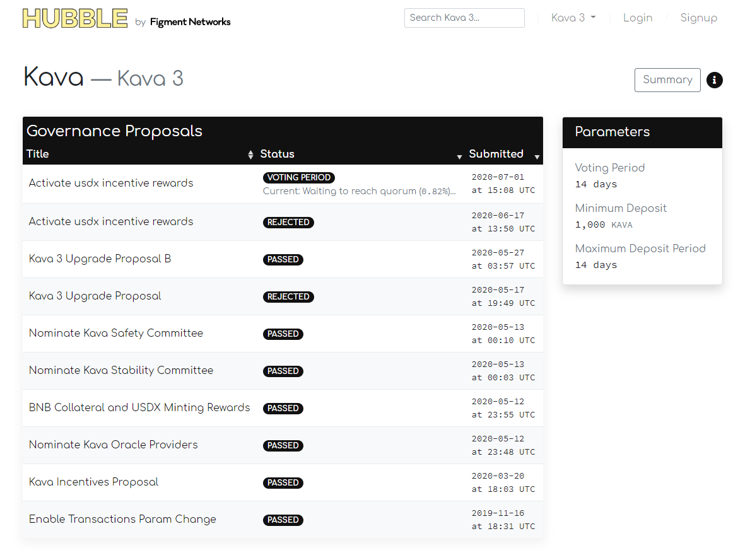The height and width of the screenshot is (560, 750).
Task: Click the Submitted column header
Action: [x=496, y=154]
